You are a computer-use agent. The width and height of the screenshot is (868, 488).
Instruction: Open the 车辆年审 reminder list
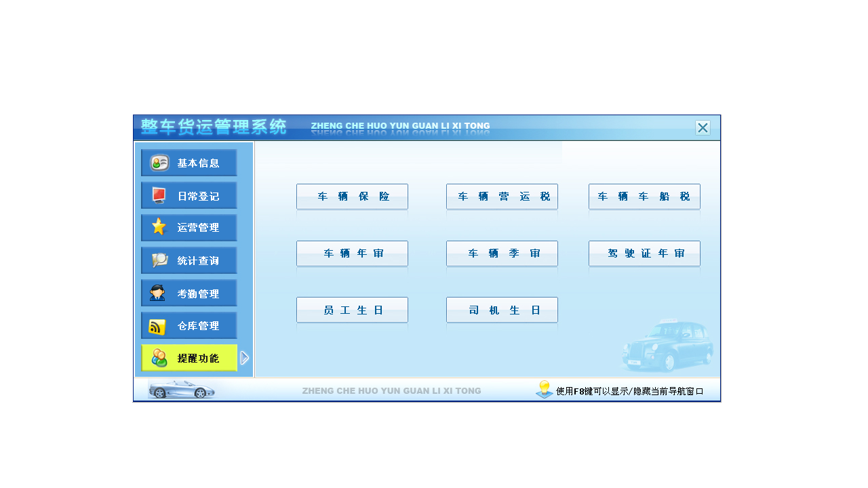(352, 253)
